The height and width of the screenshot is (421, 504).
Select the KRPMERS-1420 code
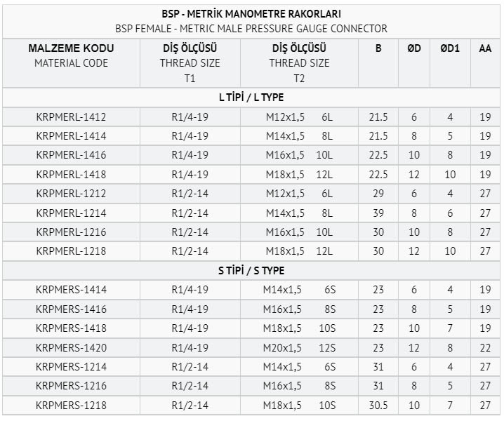click(71, 347)
